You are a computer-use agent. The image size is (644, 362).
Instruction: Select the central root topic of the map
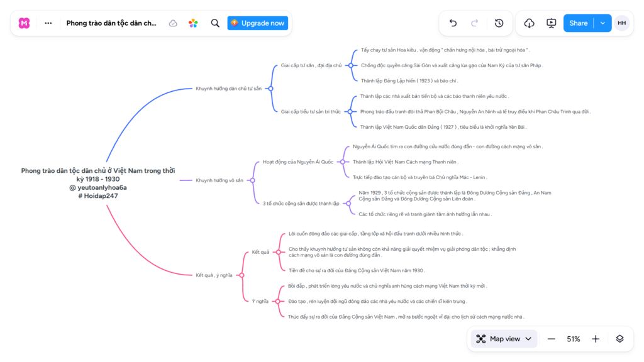click(x=97, y=183)
